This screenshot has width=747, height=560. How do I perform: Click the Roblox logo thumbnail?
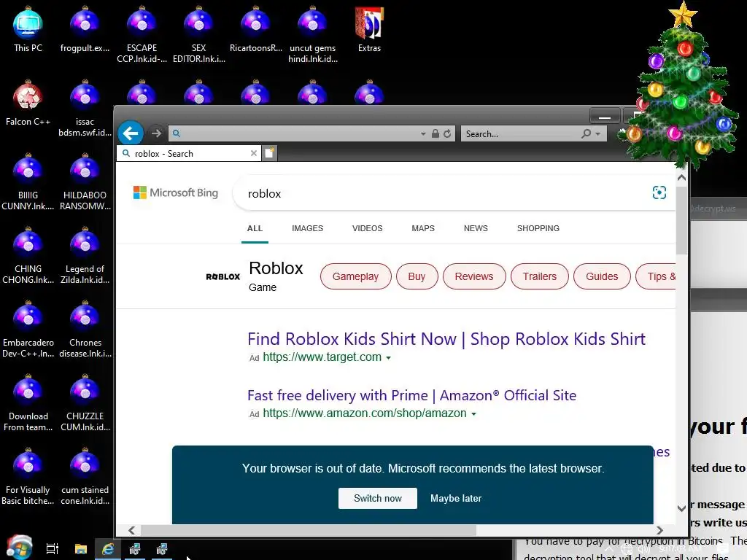[x=223, y=276]
